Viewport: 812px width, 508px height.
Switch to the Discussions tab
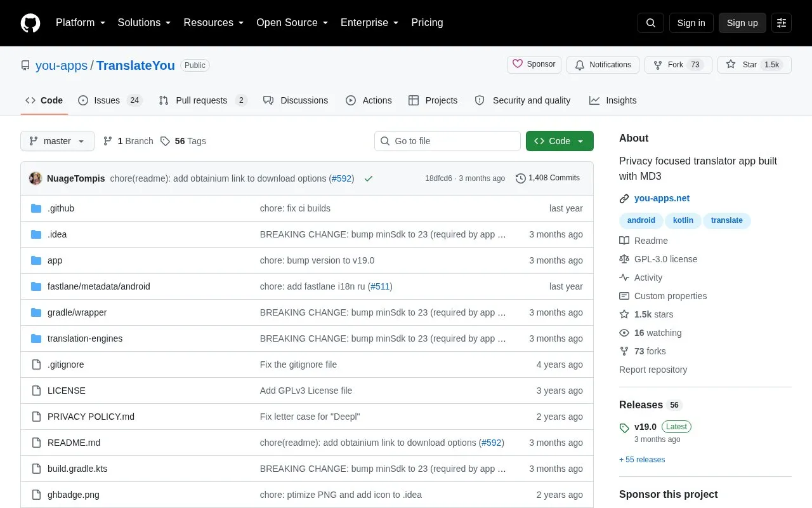coord(296,100)
